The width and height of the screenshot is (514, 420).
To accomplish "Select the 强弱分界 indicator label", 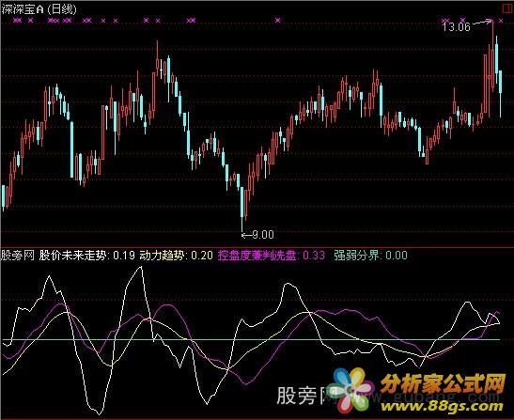I will pos(357,255).
